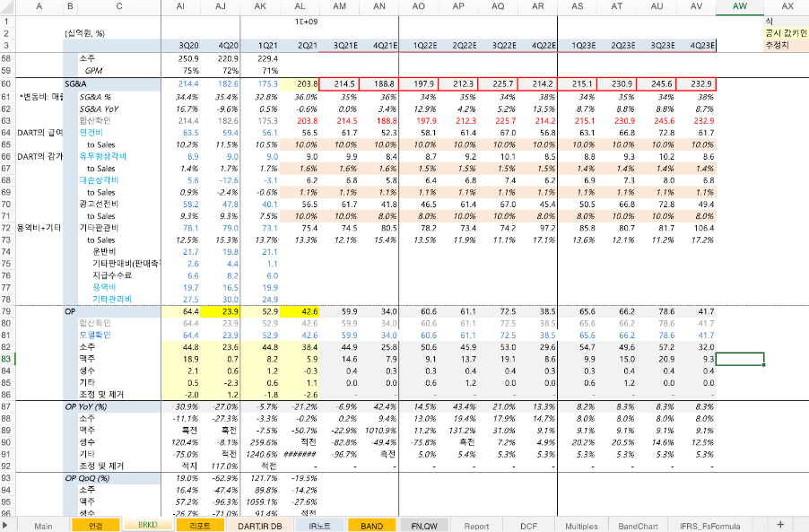Viewport: 809px width, 532px height.
Task: Click the SG&A label cell
Action: pyautogui.click(x=112, y=83)
